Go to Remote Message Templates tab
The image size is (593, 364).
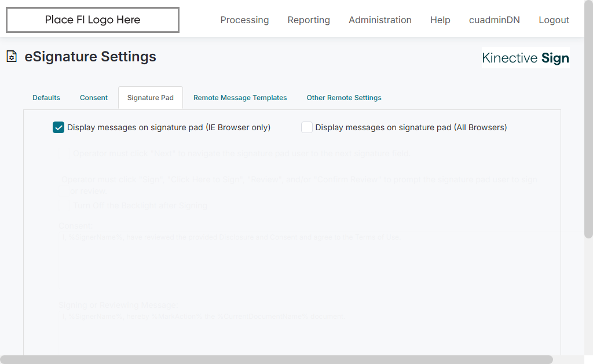[x=240, y=98]
